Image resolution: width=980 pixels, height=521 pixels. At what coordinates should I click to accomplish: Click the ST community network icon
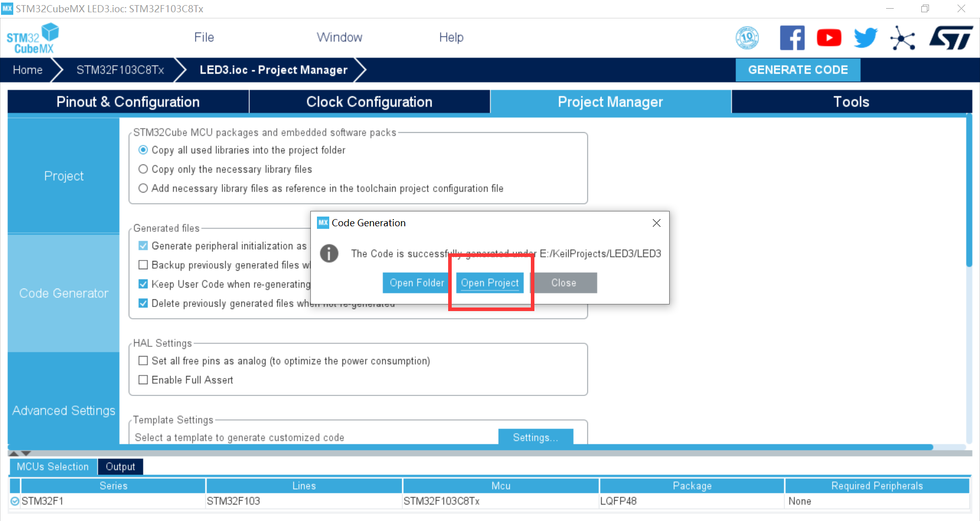coord(902,38)
